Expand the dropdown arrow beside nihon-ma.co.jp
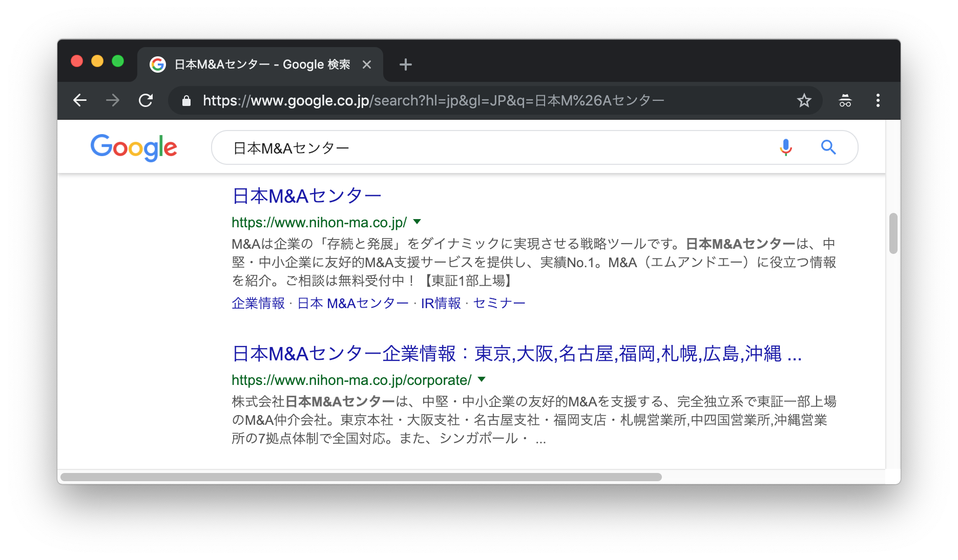958x560 pixels. click(x=417, y=222)
